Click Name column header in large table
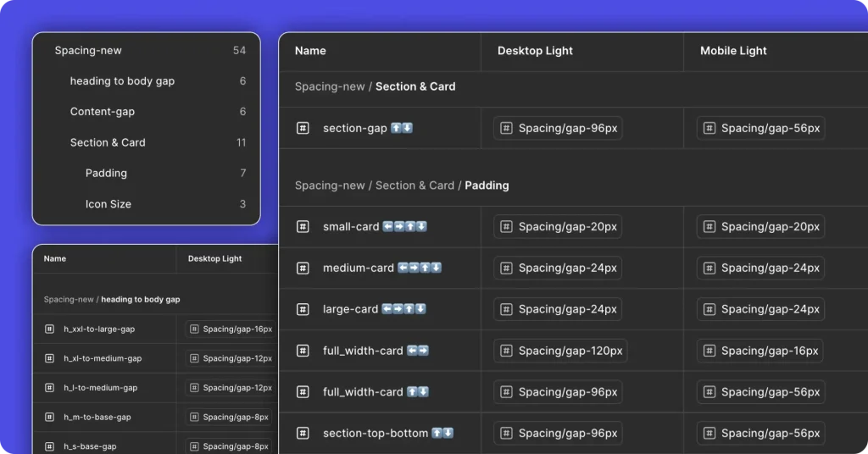This screenshot has width=868, height=454. click(x=310, y=51)
